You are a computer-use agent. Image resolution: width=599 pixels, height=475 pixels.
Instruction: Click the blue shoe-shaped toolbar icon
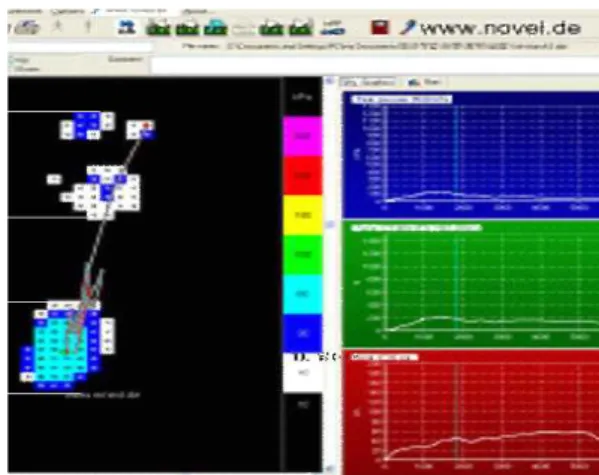point(332,28)
